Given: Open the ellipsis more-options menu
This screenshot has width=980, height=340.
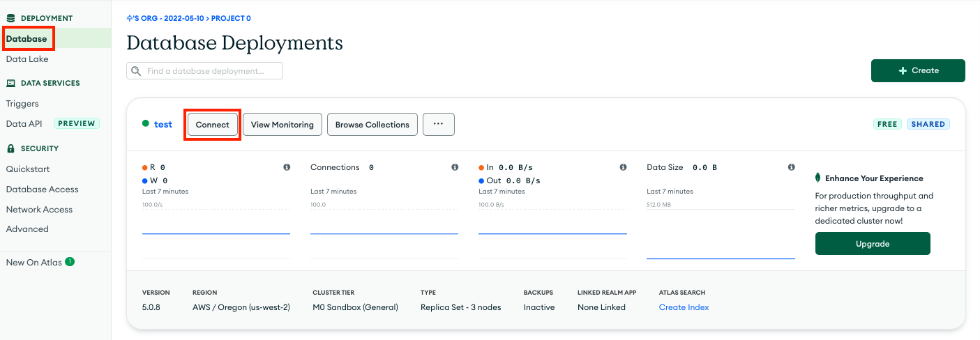Looking at the screenshot, I should click(x=439, y=124).
